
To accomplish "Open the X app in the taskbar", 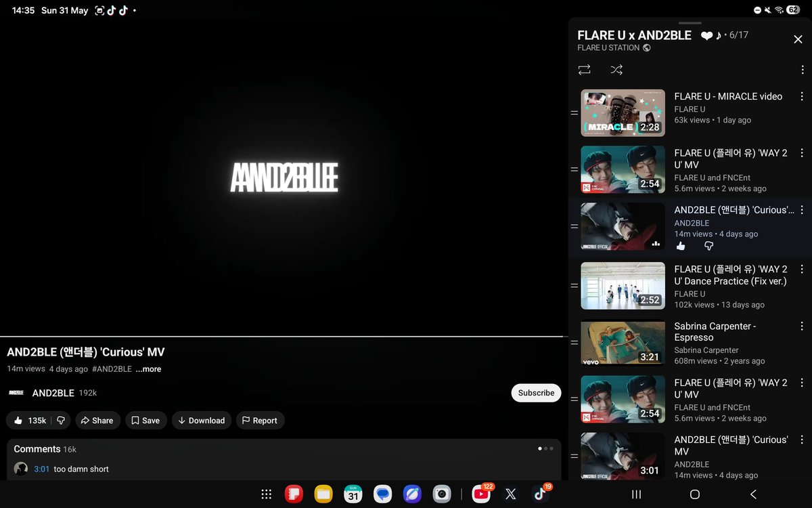I will click(511, 494).
